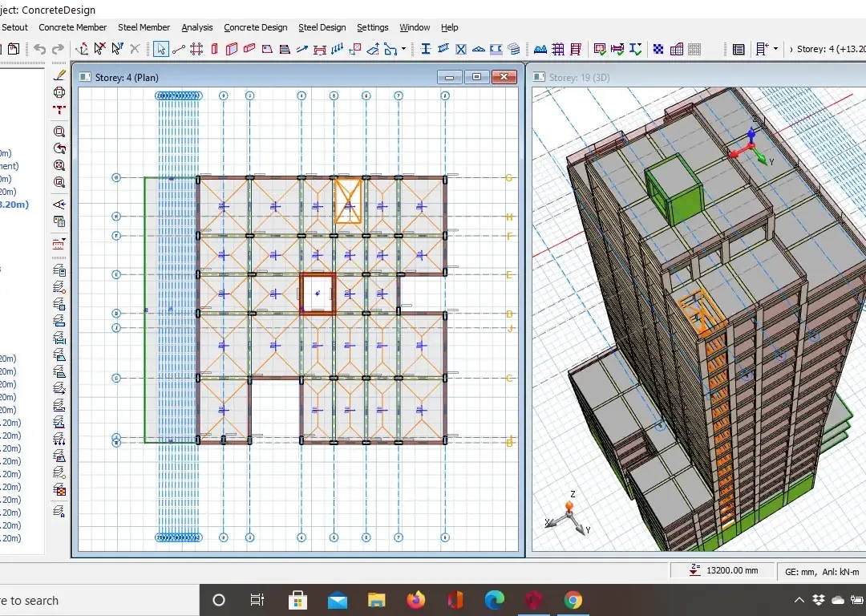The height and width of the screenshot is (616, 866).
Task: Click the zoom extents icon
Action: click(59, 165)
